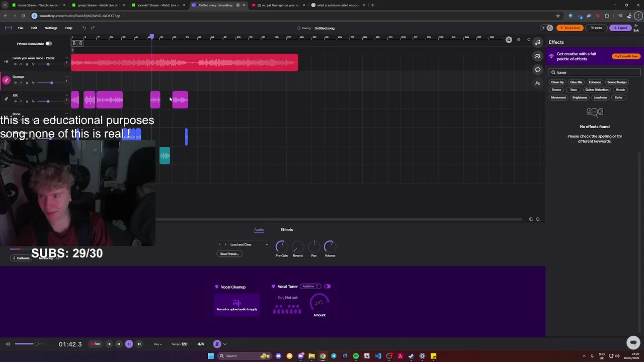Image resolution: width=644 pixels, height=362 pixels.
Task: Click the Invite button
Action: [x=596, y=28]
